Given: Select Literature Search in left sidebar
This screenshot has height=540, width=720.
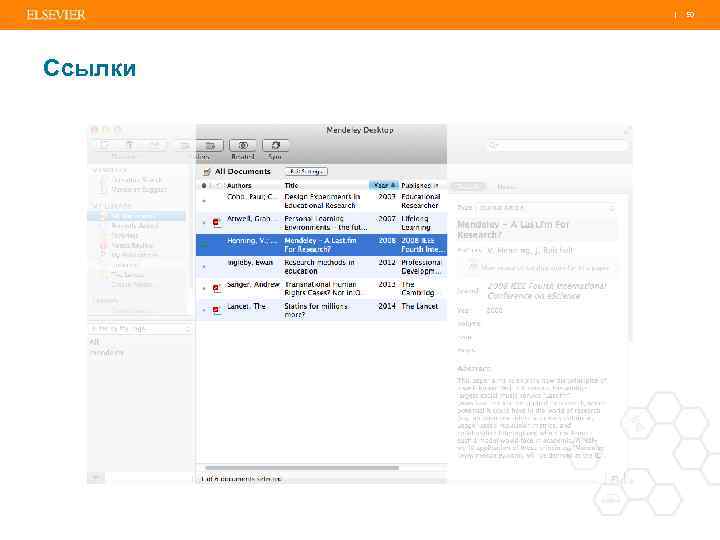Looking at the screenshot, I should tap(136, 180).
